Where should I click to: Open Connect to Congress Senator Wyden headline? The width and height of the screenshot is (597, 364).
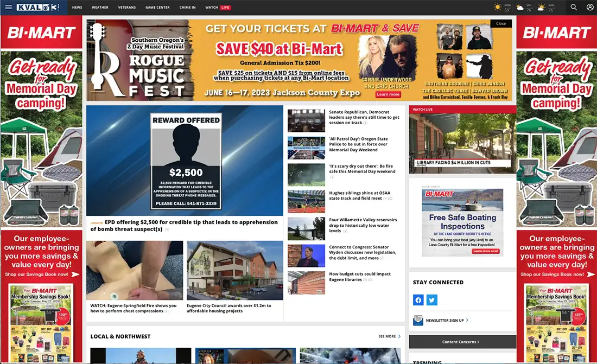363,252
